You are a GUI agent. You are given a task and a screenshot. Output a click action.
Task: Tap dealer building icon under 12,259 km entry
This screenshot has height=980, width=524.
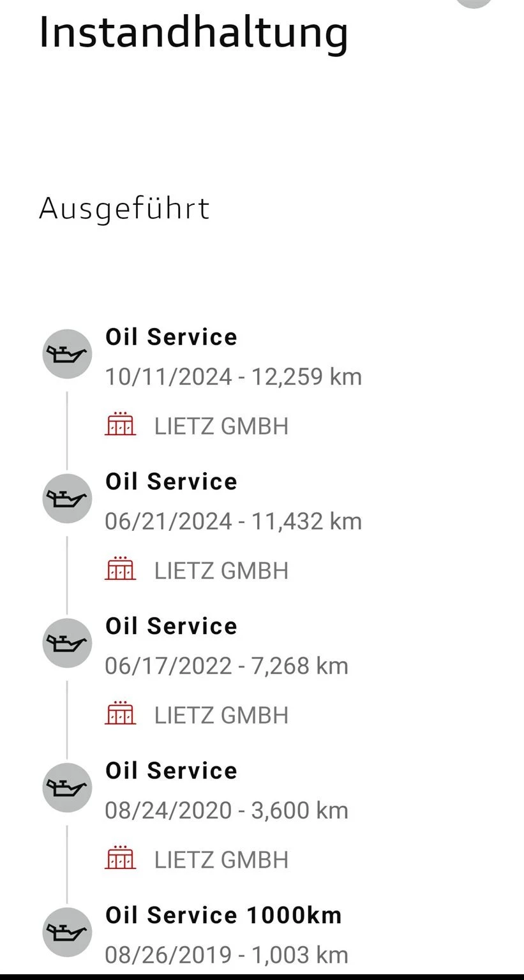coord(120,425)
